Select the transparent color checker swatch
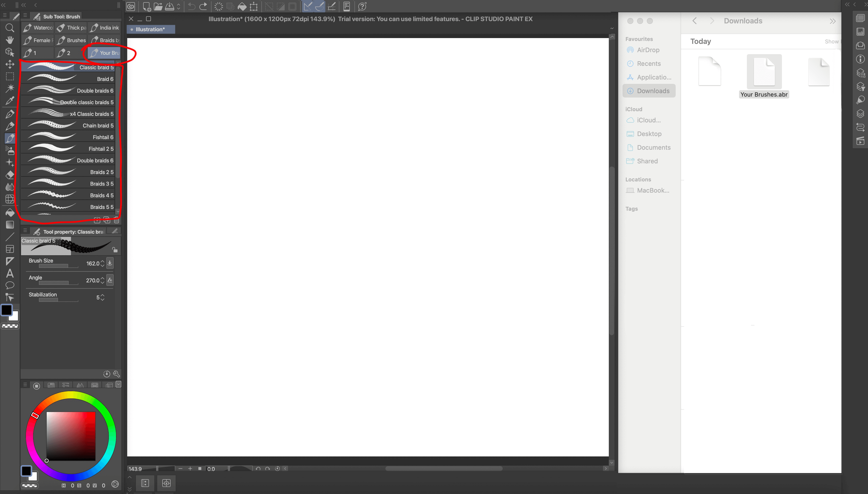868x494 pixels. click(10, 326)
